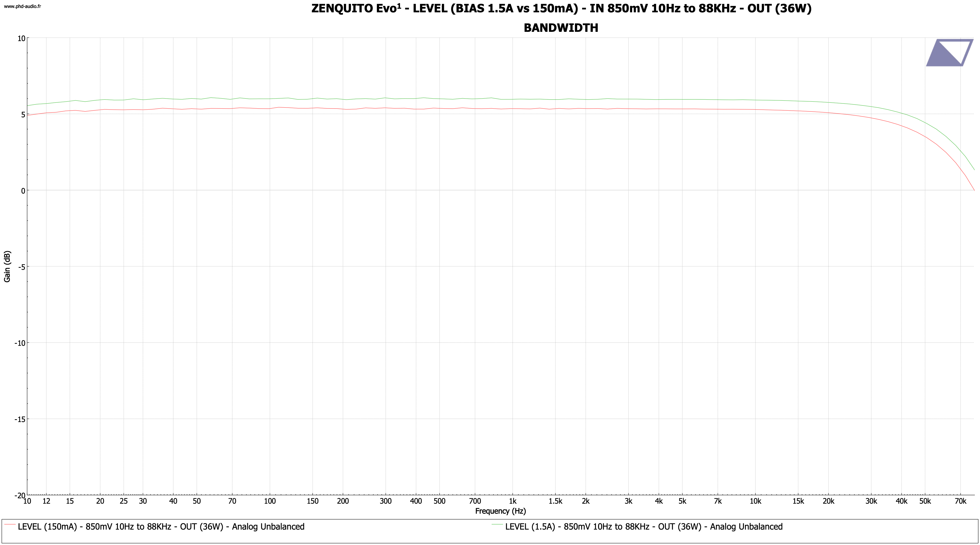
Task: Click the -15 dB tick label
Action: click(x=20, y=419)
